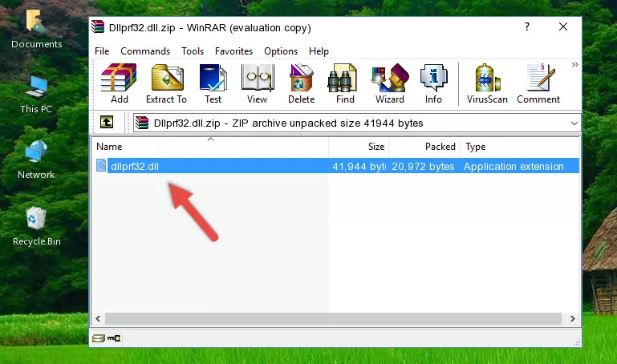
Task: Open the Commands menu
Action: click(x=145, y=51)
